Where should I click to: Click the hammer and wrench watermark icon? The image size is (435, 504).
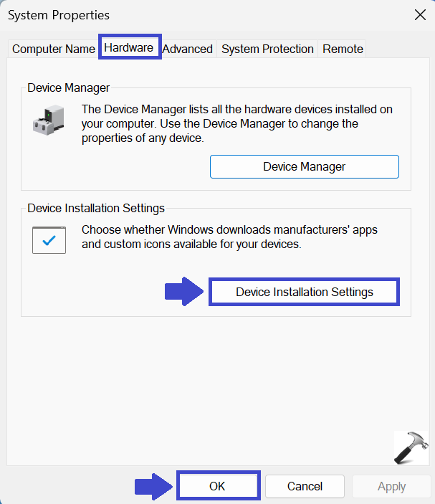pos(411,450)
